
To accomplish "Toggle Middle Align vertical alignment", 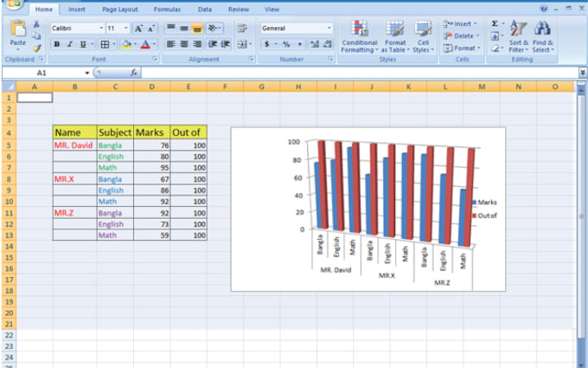I will pos(183,29).
